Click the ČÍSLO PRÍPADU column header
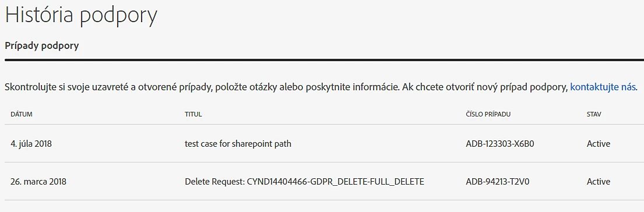Image resolution: width=644 pixels, height=212 pixels. pos(488,114)
